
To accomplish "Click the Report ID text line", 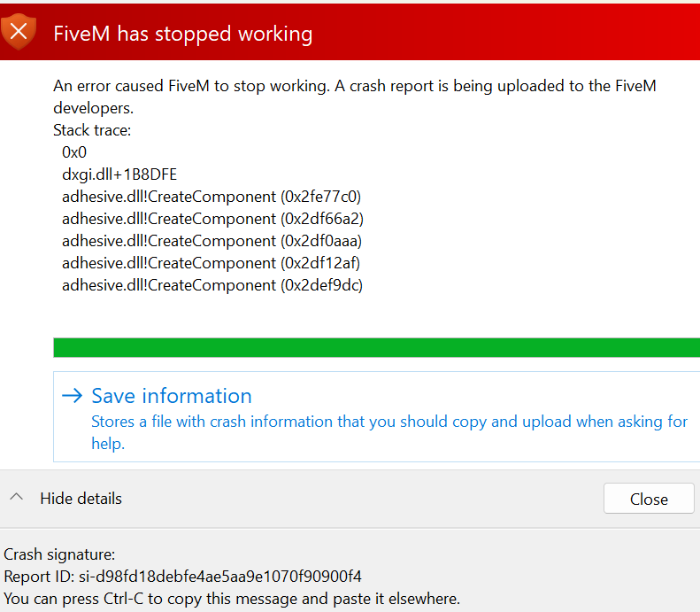I will [x=183, y=577].
